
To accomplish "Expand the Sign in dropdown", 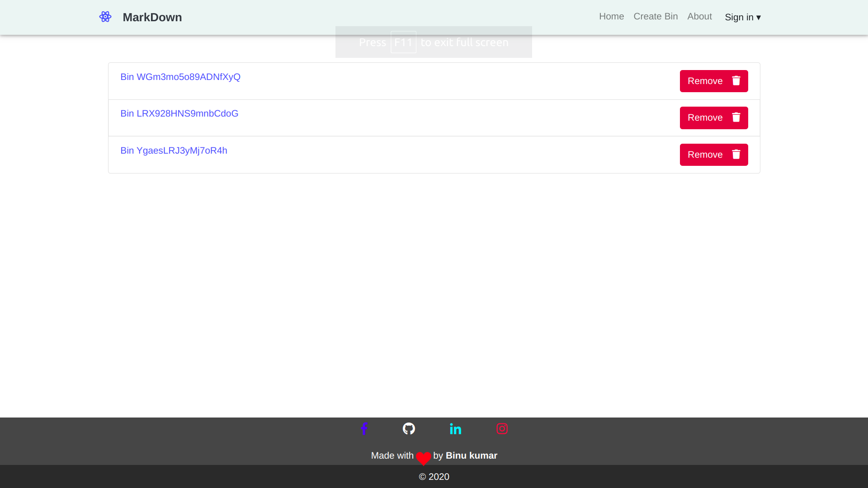I will (742, 17).
